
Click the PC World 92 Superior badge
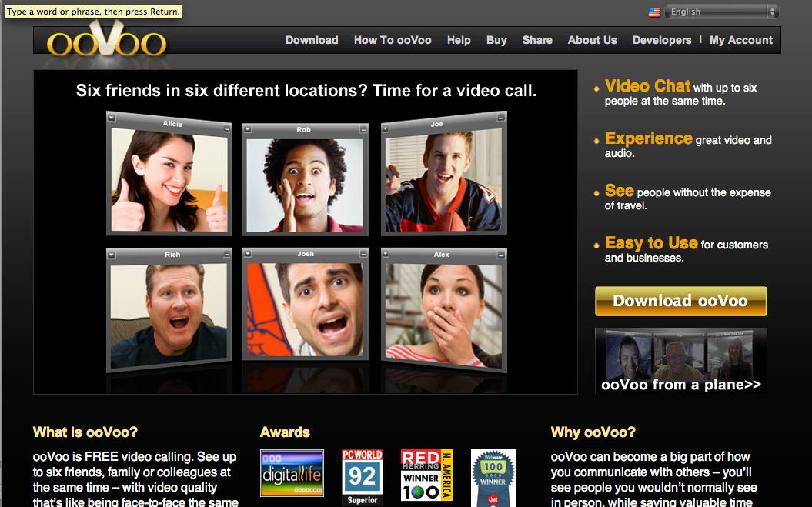coord(363,478)
